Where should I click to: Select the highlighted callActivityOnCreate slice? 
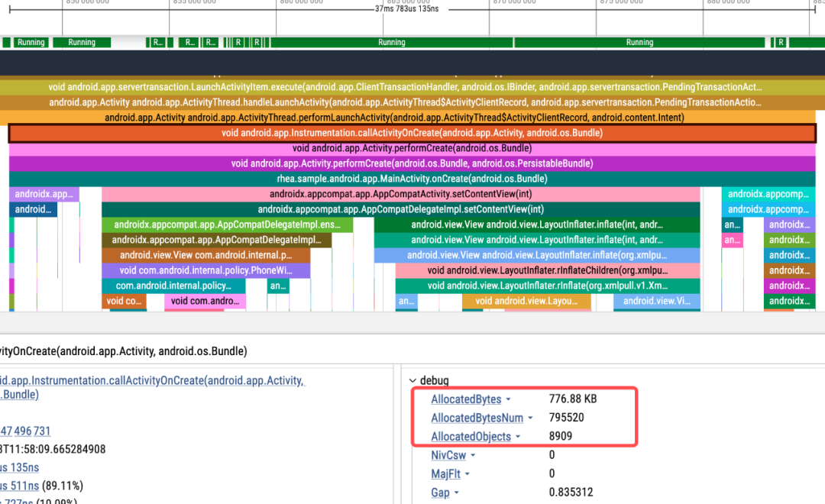(x=412, y=133)
